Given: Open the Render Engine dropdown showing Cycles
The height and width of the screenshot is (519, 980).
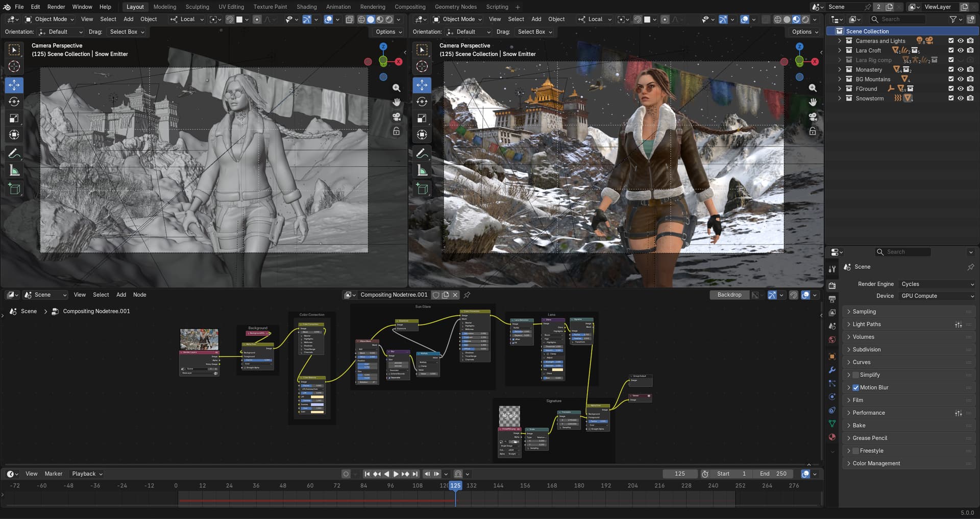Looking at the screenshot, I should coord(937,284).
